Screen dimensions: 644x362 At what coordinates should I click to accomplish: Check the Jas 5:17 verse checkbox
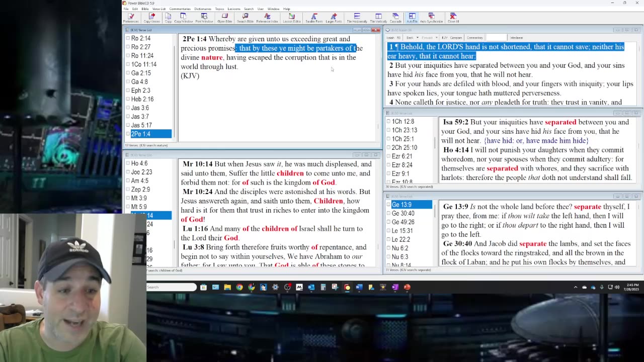(x=128, y=125)
